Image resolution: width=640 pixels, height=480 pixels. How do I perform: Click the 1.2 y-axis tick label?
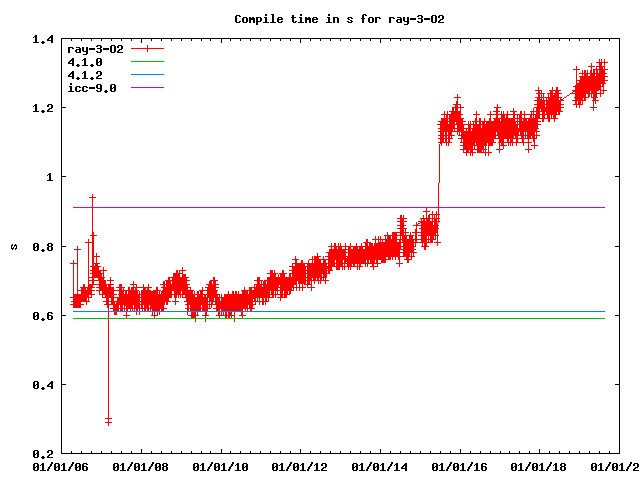click(x=43, y=108)
